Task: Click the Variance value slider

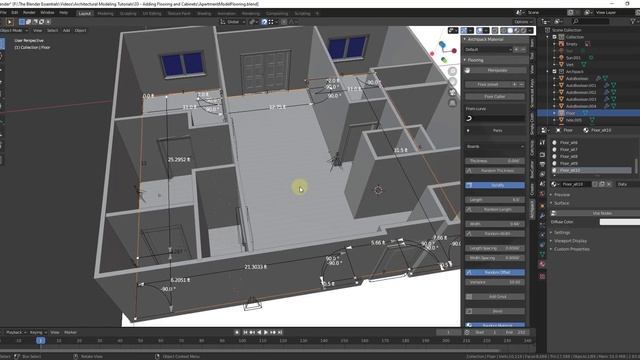Action: click(495, 282)
